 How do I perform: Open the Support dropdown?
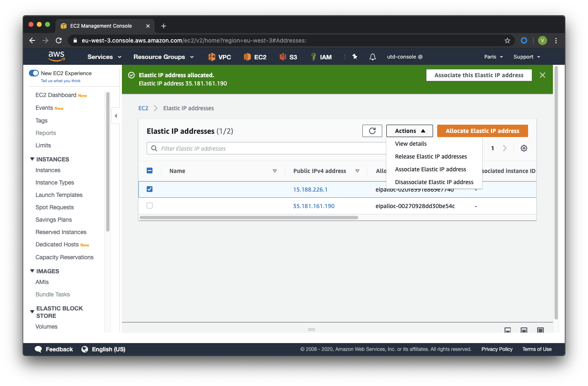[x=527, y=57]
